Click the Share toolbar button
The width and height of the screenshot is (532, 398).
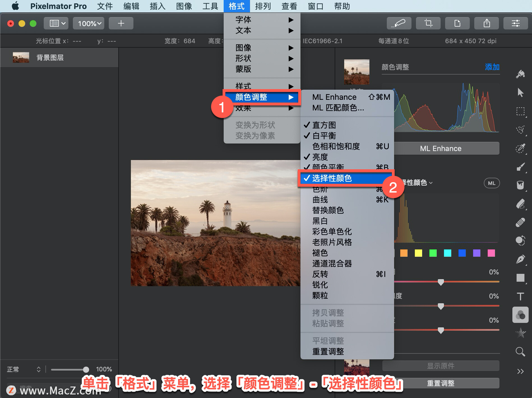pos(486,23)
